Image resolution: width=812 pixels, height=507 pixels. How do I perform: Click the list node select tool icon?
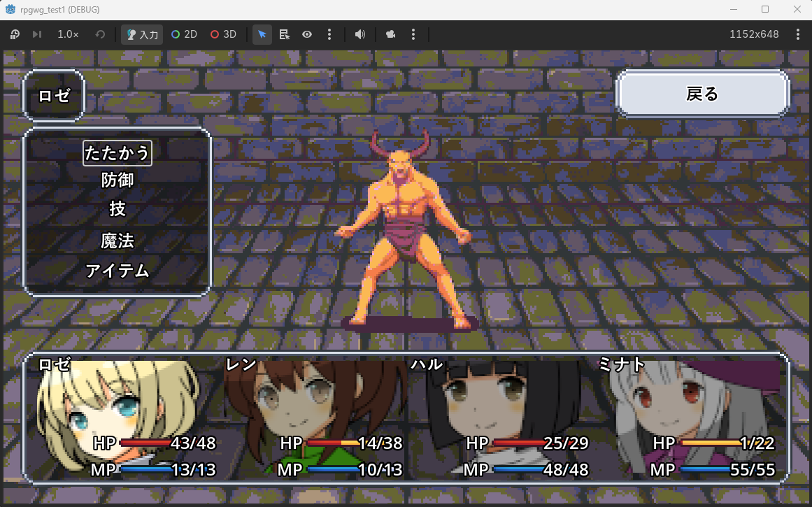click(x=284, y=34)
